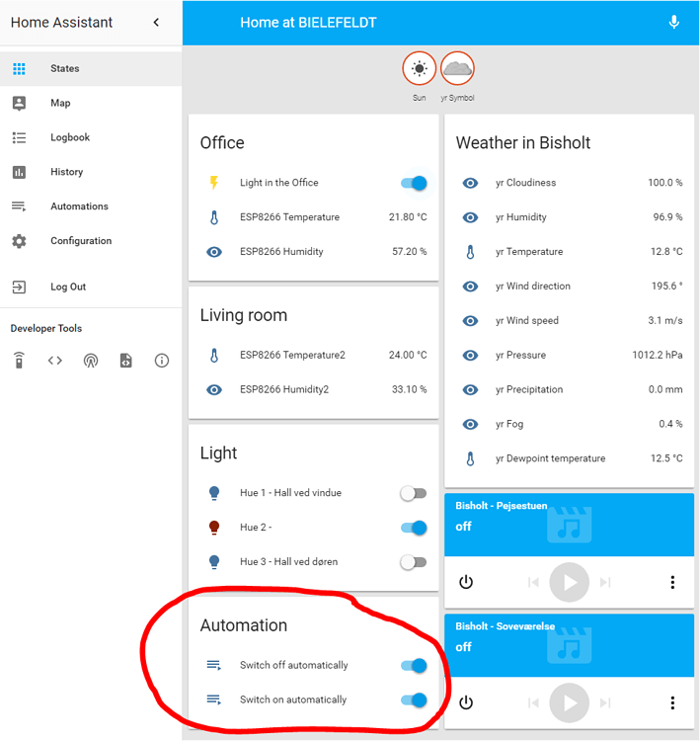Go to previous track on Pejsestuen
Image resolution: width=700 pixels, height=741 pixels.
tap(534, 582)
